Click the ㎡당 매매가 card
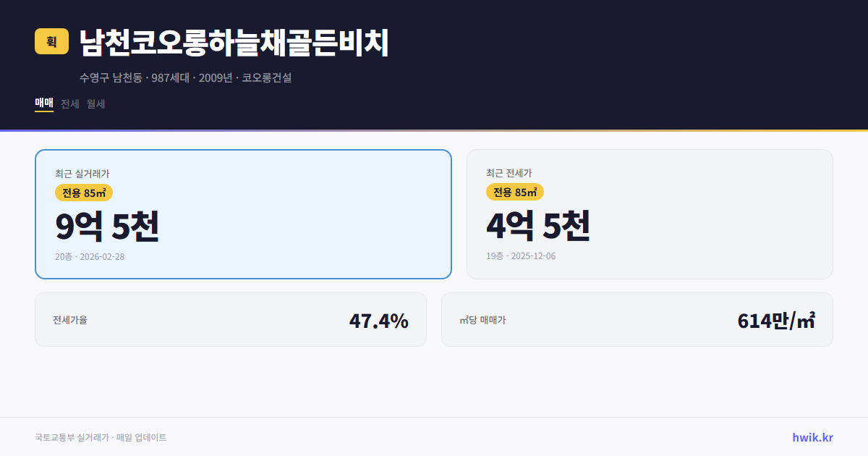Screen dimensions: 868x456 (637, 319)
